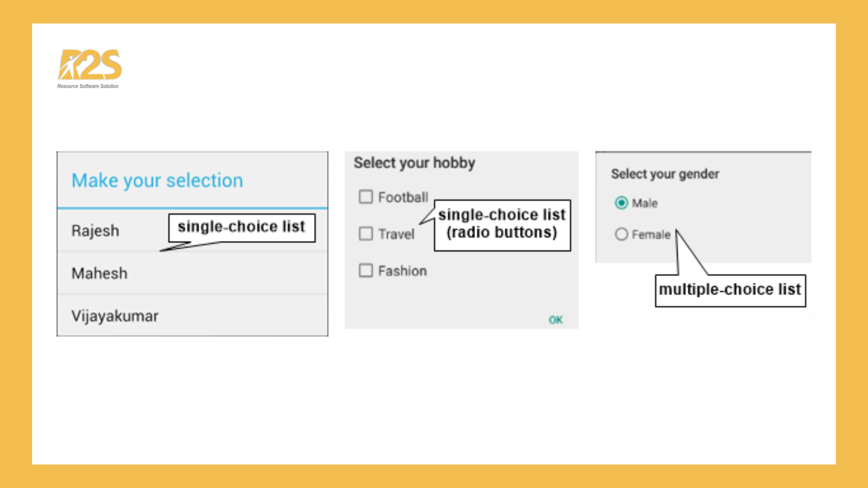Screen dimensions: 868x488
Task: Select the Male radio button
Action: (x=622, y=203)
